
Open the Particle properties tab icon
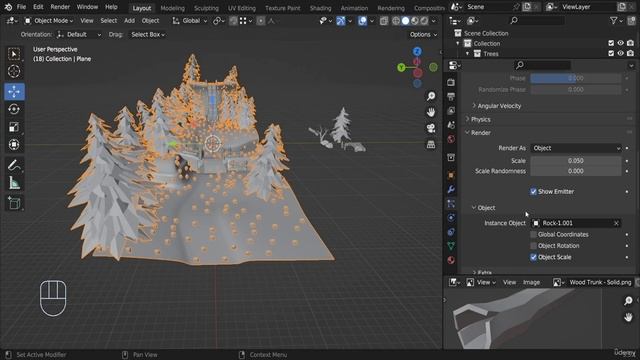(451, 204)
